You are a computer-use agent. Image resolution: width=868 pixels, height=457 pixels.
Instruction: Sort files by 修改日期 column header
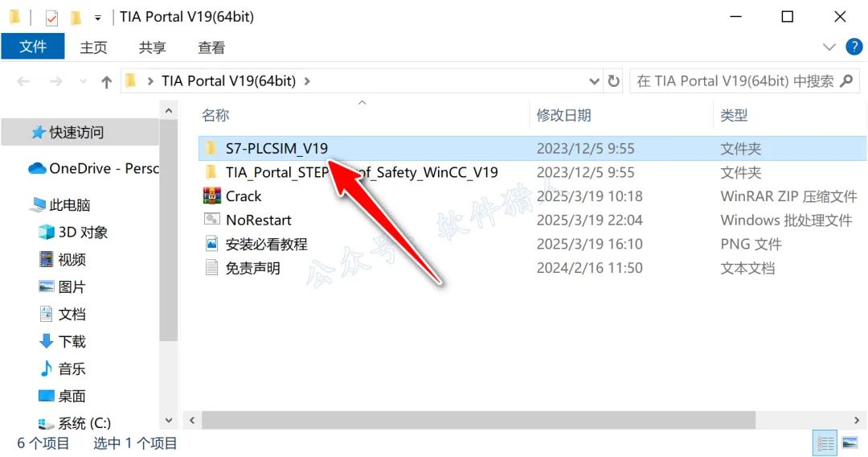[564, 115]
